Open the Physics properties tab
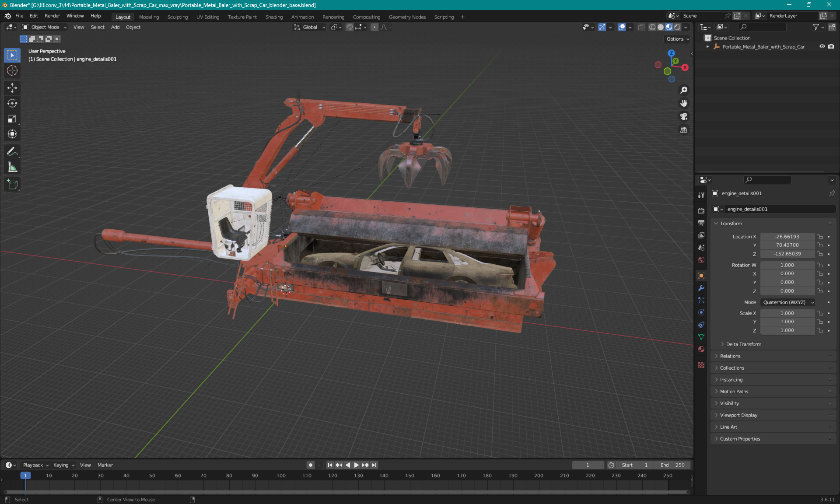840x504 pixels. click(701, 312)
